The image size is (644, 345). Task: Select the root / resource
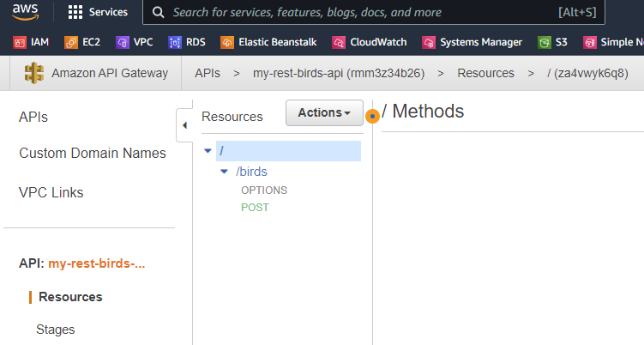pyautogui.click(x=288, y=151)
